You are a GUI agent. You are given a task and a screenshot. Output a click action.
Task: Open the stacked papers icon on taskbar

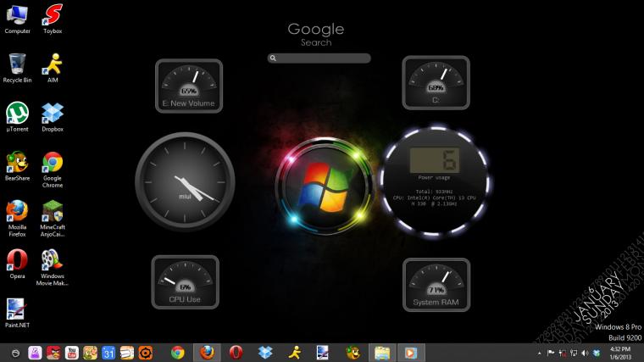[127, 353]
